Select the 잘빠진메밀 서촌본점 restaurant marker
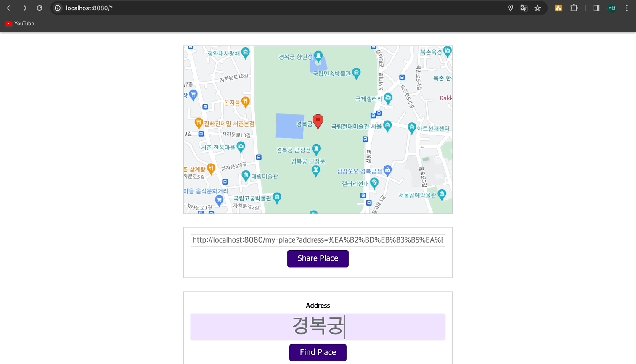636x364 pixels. click(199, 123)
